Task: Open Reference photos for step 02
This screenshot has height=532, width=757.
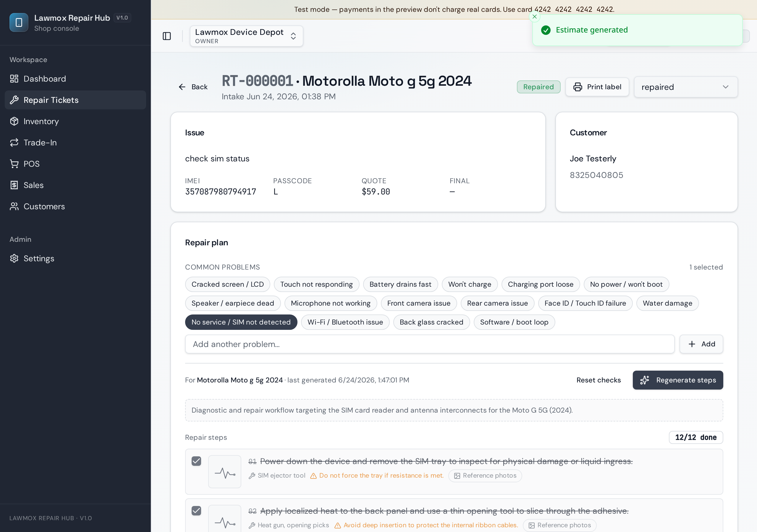Action: pyautogui.click(x=559, y=525)
